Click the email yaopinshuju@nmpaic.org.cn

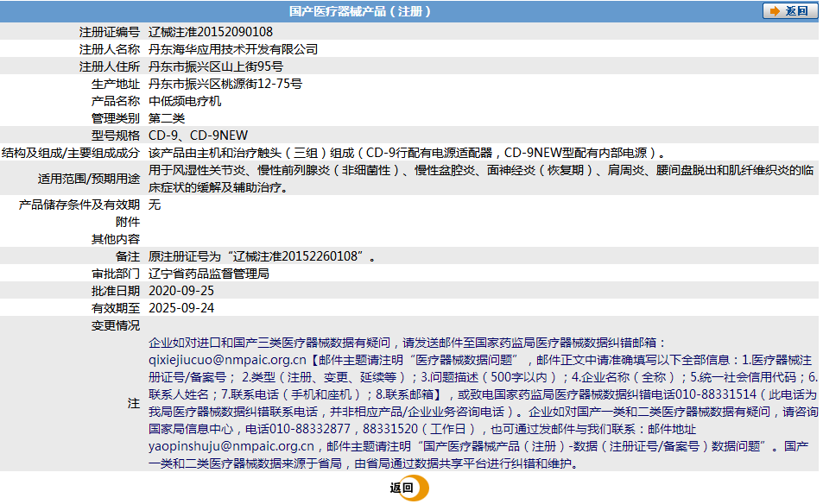pyautogui.click(x=231, y=446)
